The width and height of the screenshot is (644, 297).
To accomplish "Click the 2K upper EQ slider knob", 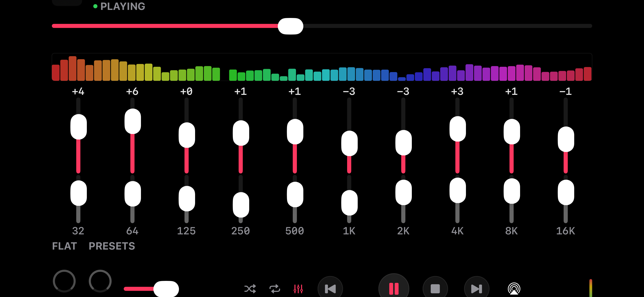I will (x=403, y=143).
